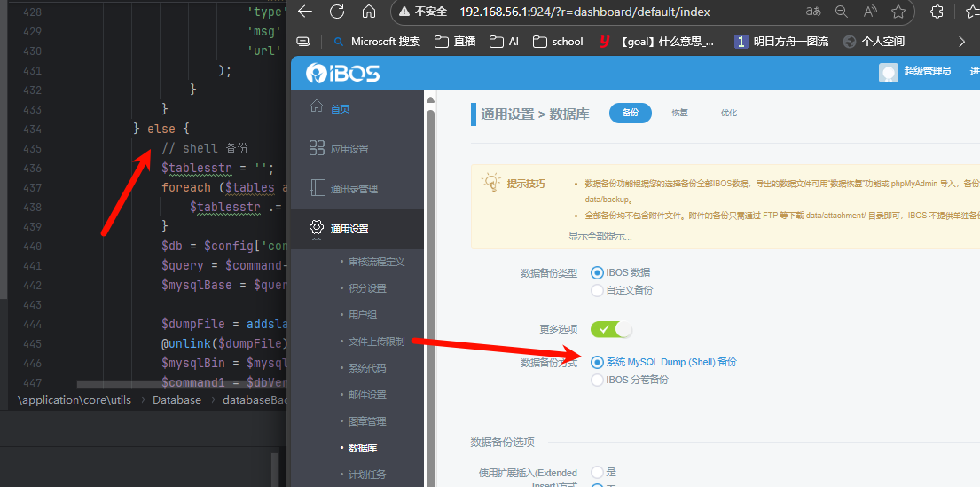Turn off the 更多选项 toggle switch
This screenshot has width=980, height=487.
click(x=611, y=329)
